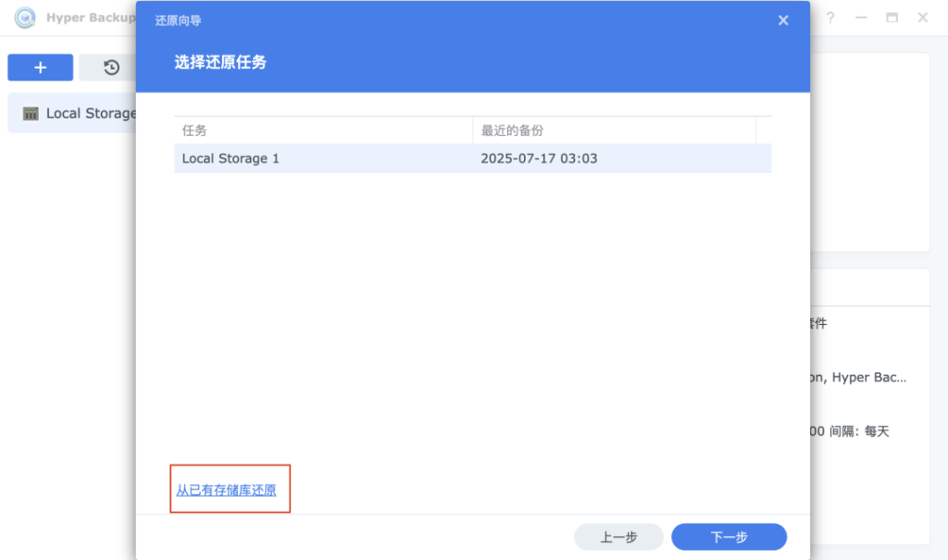
Task: Click the Hyper Backup app logo
Action: 25,19
